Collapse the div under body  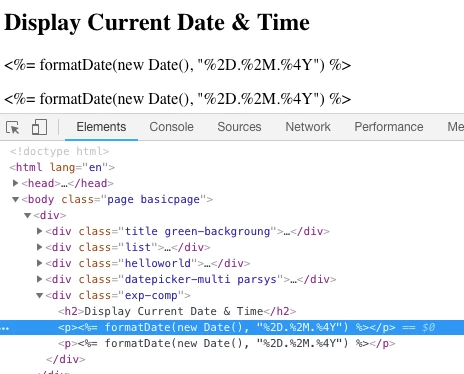click(x=28, y=215)
